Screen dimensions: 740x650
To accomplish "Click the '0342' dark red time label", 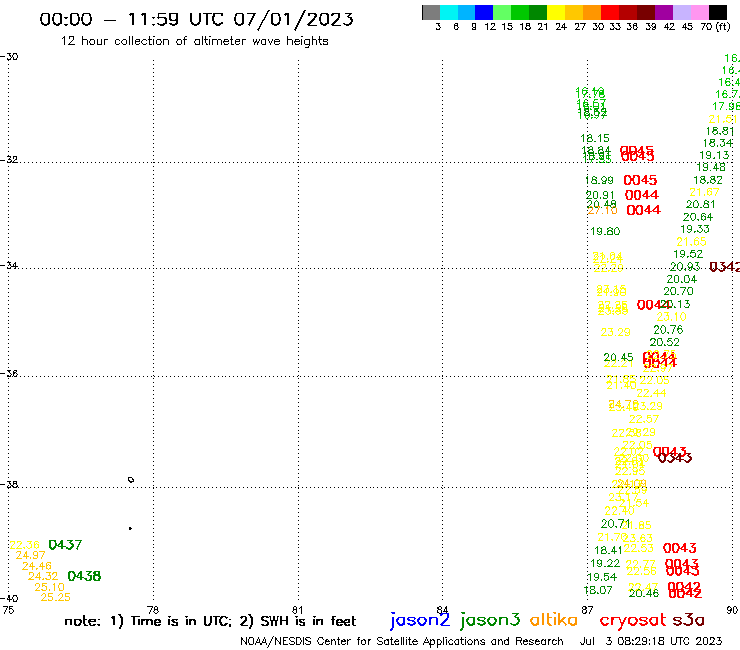I will tap(725, 267).
